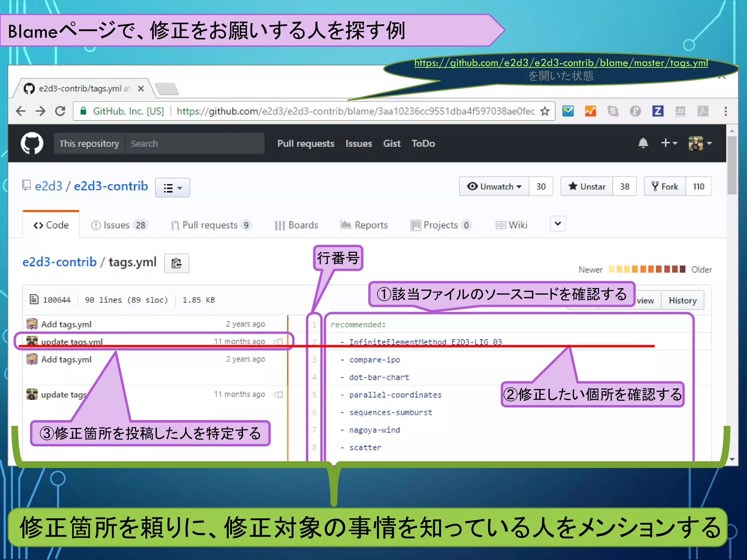Expand the extra tabs chevron
Image resolution: width=747 pixels, height=560 pixels.
(558, 224)
